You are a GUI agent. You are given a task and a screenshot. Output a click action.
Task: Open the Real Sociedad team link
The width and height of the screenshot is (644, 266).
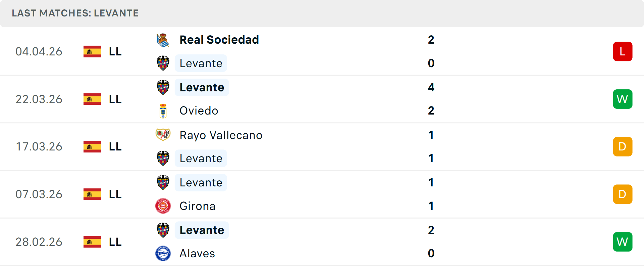[219, 40]
